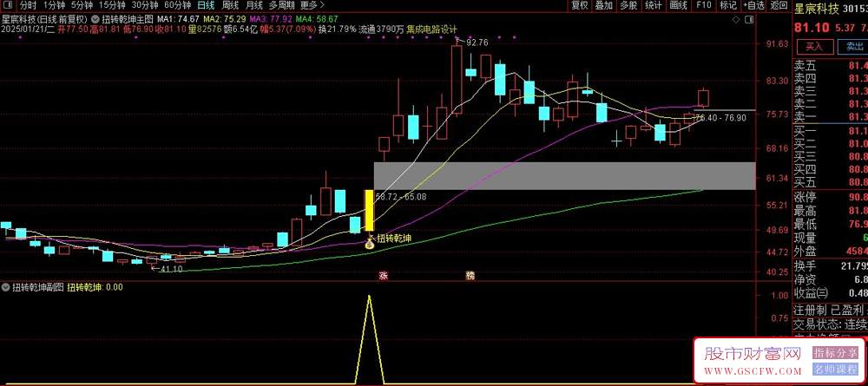This screenshot has width=868, height=386.
Task: Activate the 画线 drawing tool
Action: [x=678, y=5]
